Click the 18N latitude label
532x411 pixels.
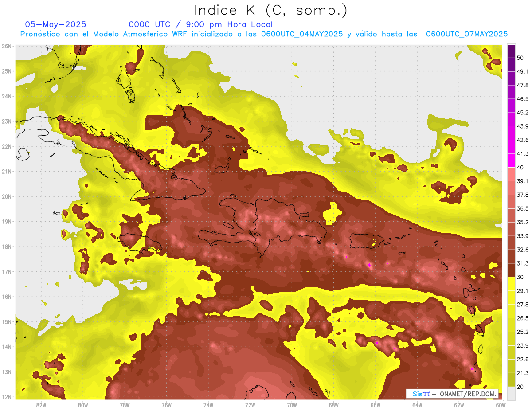coord(7,247)
